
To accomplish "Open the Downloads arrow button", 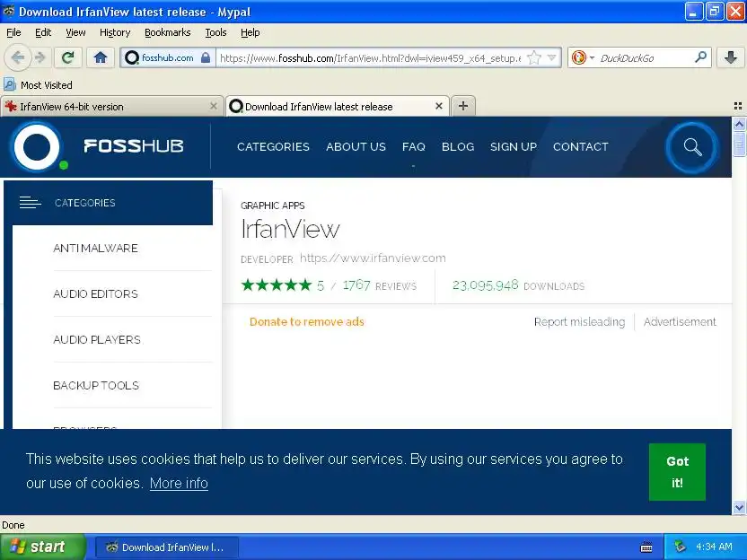I will pyautogui.click(x=730, y=58).
